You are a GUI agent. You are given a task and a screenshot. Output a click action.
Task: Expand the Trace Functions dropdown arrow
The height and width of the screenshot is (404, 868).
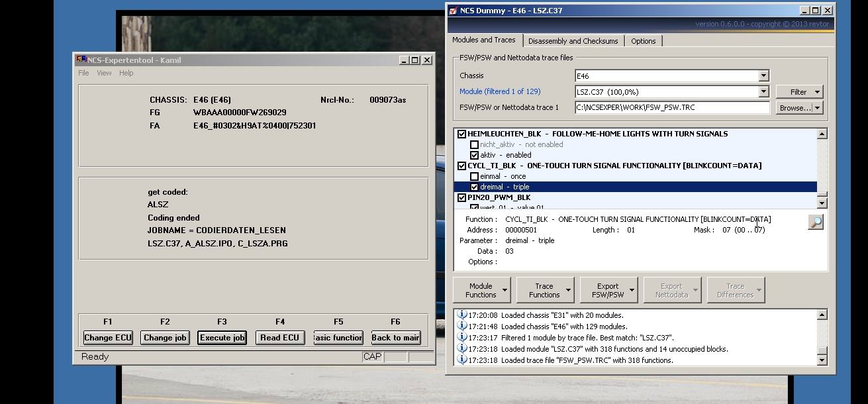(568, 290)
